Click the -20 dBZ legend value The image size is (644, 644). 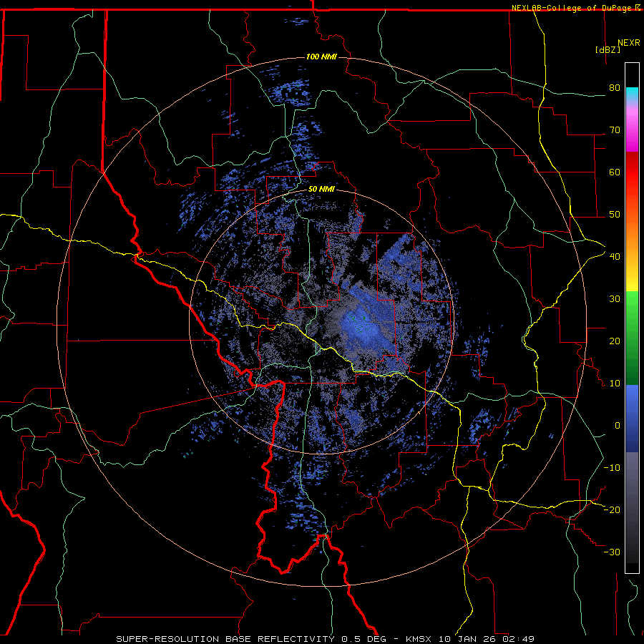pyautogui.click(x=612, y=509)
